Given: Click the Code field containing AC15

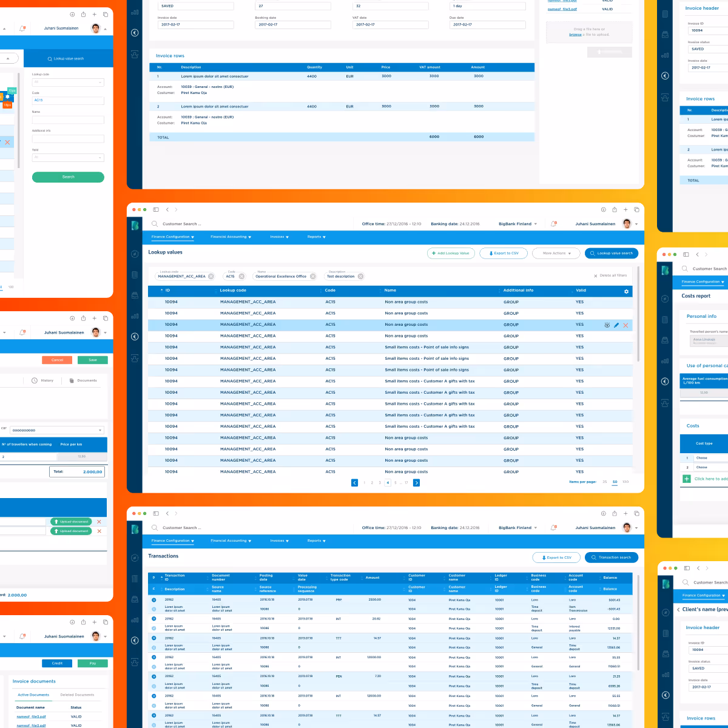Looking at the screenshot, I should (x=68, y=101).
